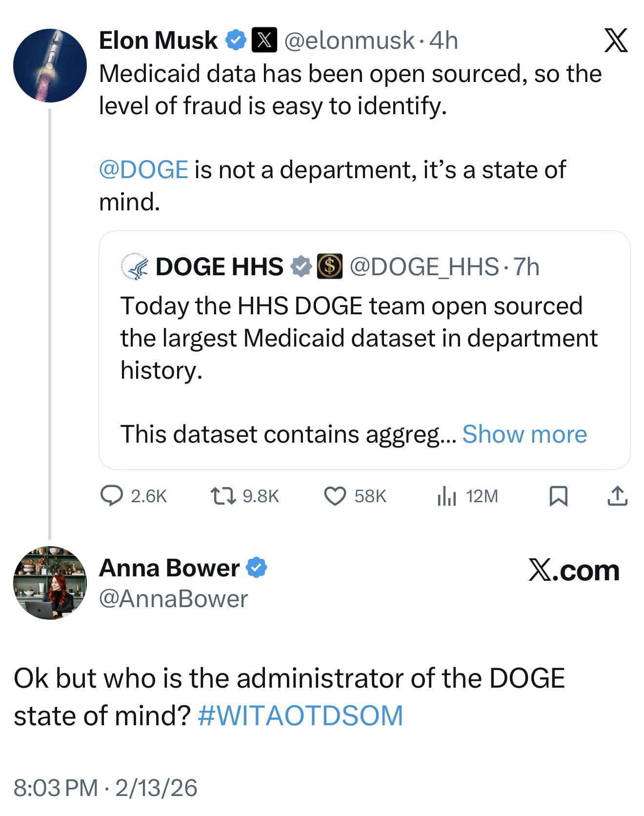Like the post with heart icon
644x816 pixels.
335,496
